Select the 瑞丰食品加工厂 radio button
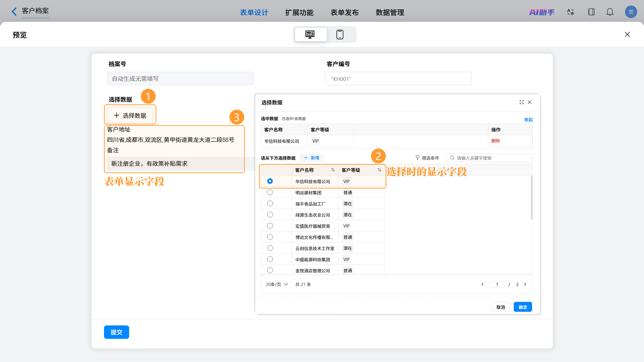 pos(270,203)
